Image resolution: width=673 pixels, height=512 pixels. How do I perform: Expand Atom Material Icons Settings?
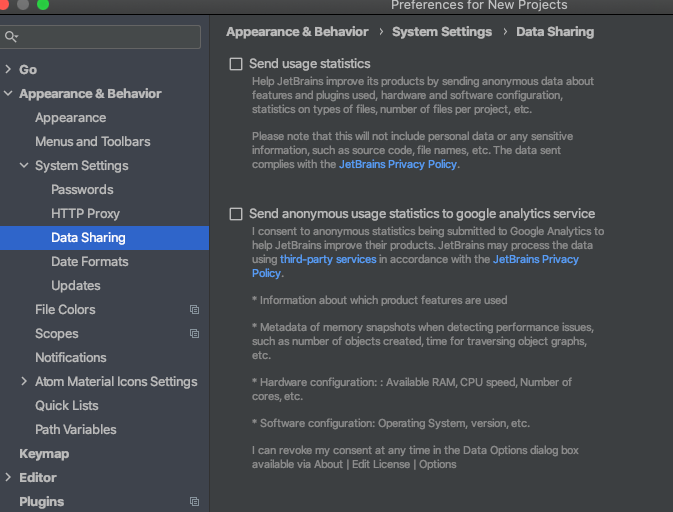tap(24, 381)
